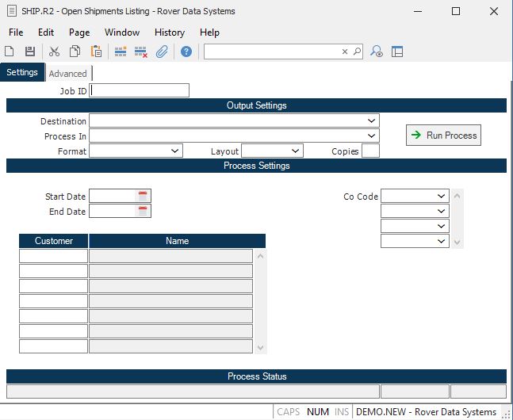Open Start Date calendar picker
This screenshot has height=420, width=513.
pos(143,196)
